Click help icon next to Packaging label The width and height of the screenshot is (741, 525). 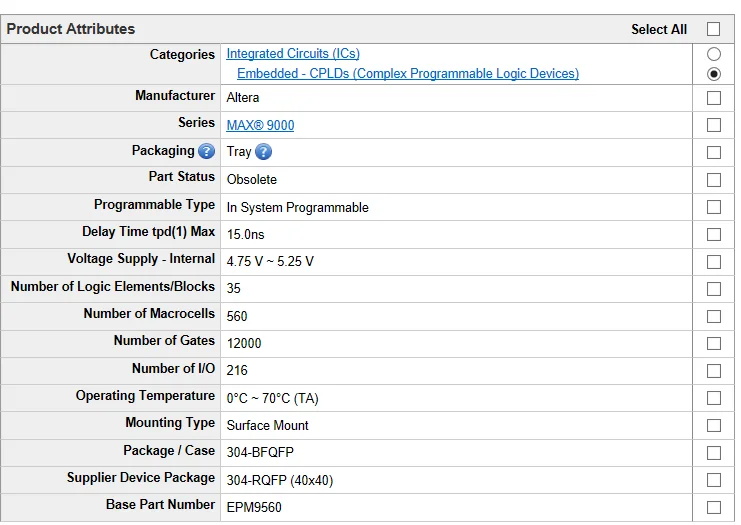tap(206, 152)
